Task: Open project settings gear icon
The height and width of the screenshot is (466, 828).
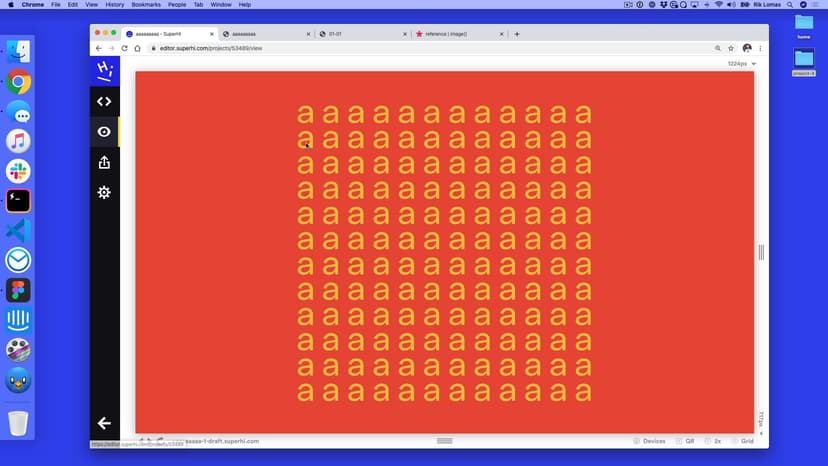Action: [104, 192]
